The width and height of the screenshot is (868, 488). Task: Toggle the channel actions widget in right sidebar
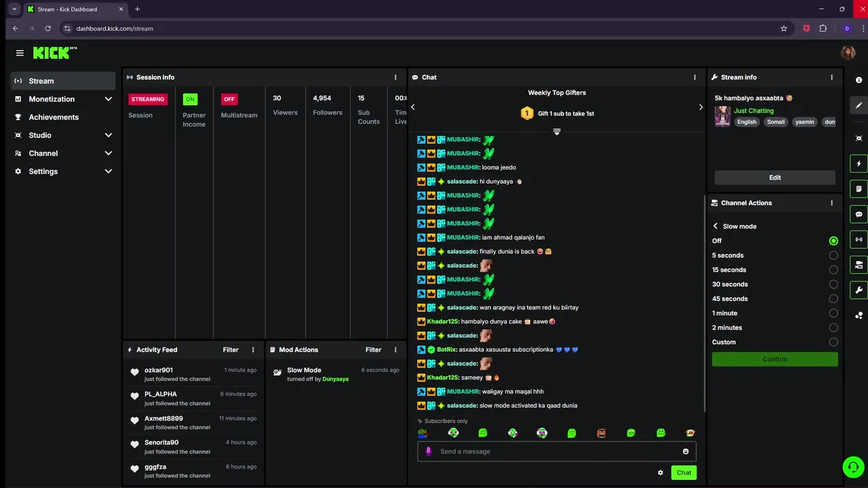coord(859,264)
